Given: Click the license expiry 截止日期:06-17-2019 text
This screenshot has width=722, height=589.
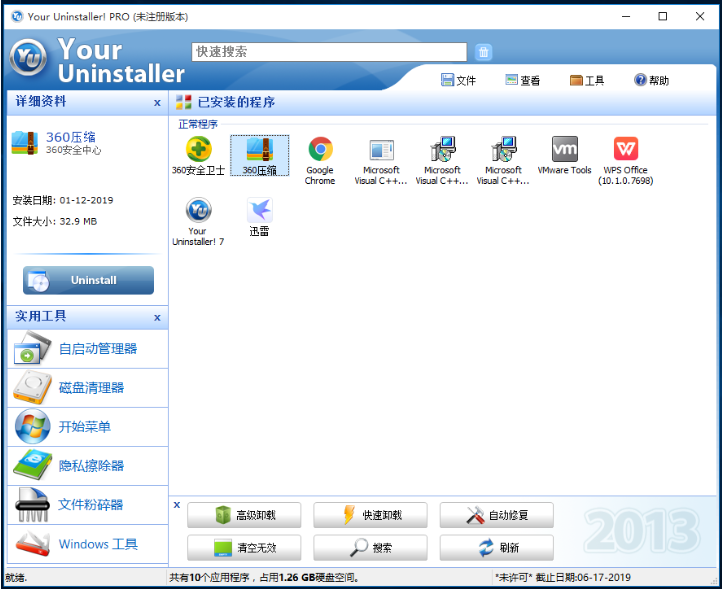Looking at the screenshot, I should point(583,577).
